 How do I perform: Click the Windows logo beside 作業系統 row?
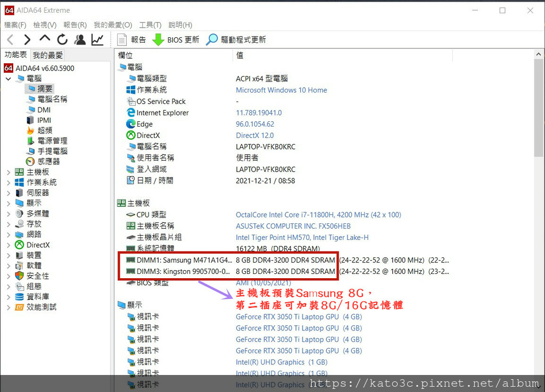coord(131,90)
